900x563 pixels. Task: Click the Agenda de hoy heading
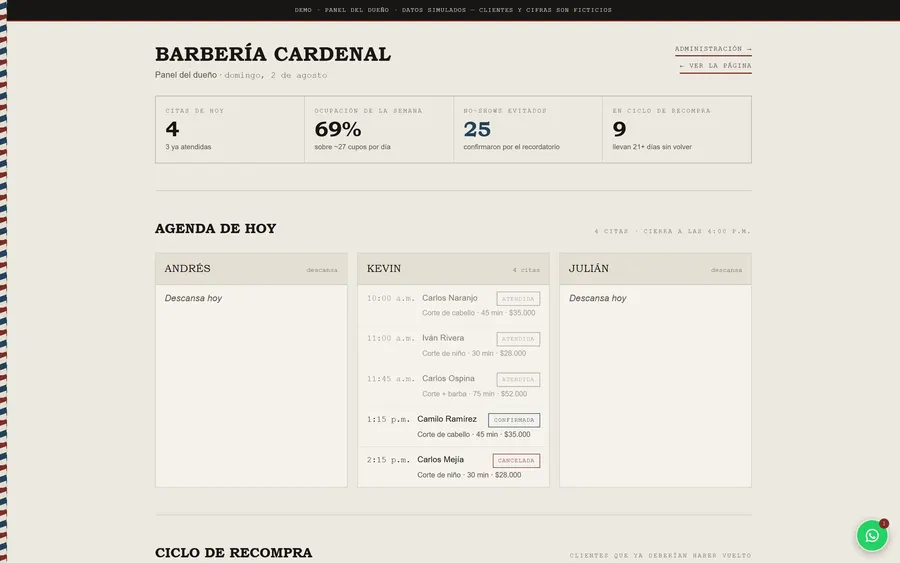[x=215, y=228]
